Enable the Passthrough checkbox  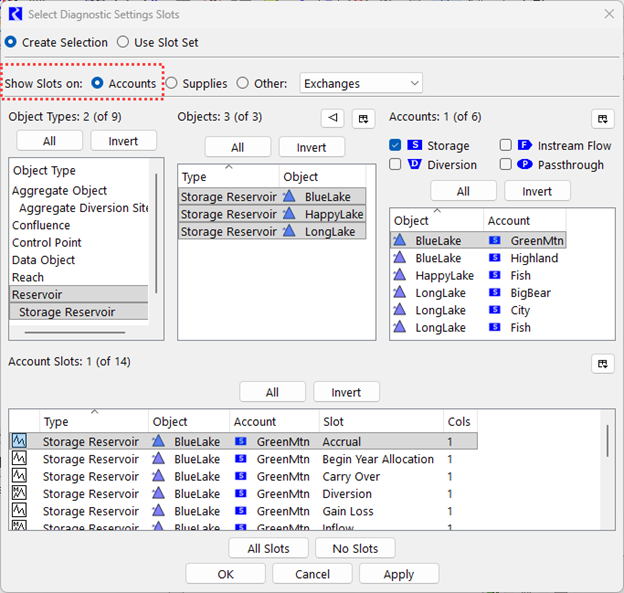tap(506, 164)
